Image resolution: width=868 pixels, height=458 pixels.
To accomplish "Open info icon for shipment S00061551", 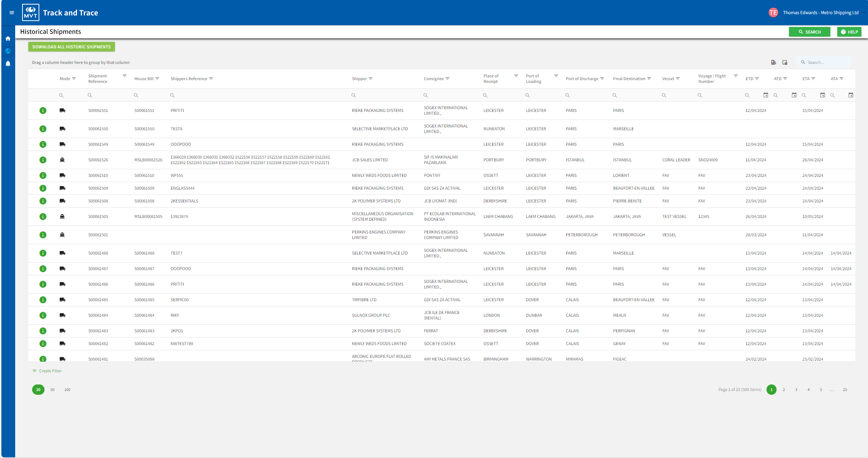I will (x=43, y=111).
